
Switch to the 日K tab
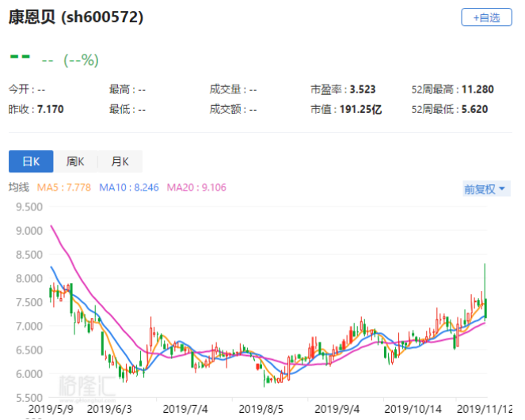(x=31, y=161)
